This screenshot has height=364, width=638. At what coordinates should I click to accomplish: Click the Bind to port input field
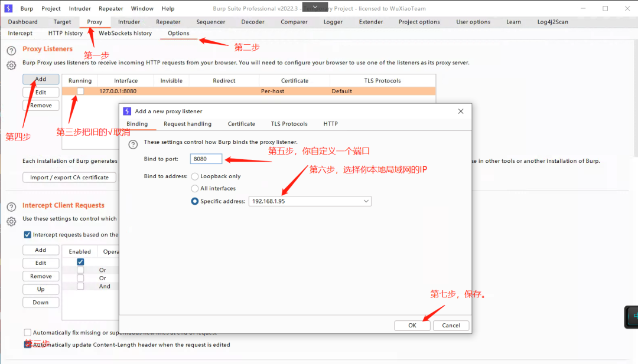(x=206, y=159)
